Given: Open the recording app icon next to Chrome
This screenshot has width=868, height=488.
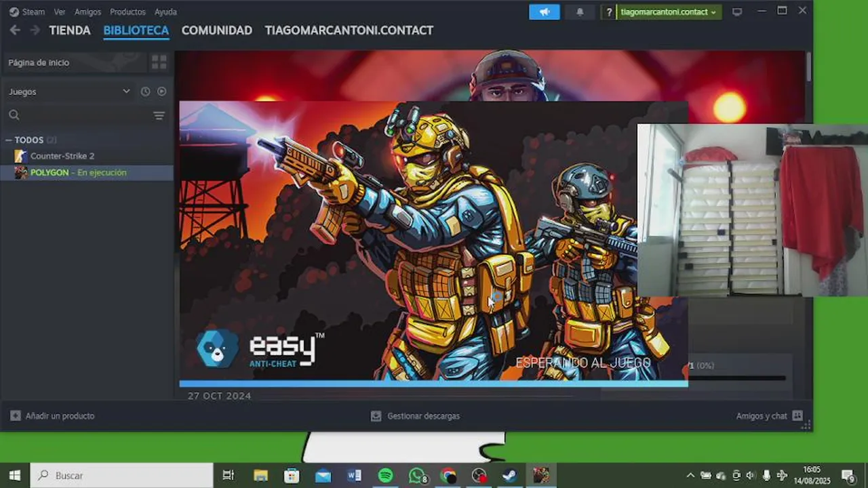Looking at the screenshot, I should [x=479, y=475].
